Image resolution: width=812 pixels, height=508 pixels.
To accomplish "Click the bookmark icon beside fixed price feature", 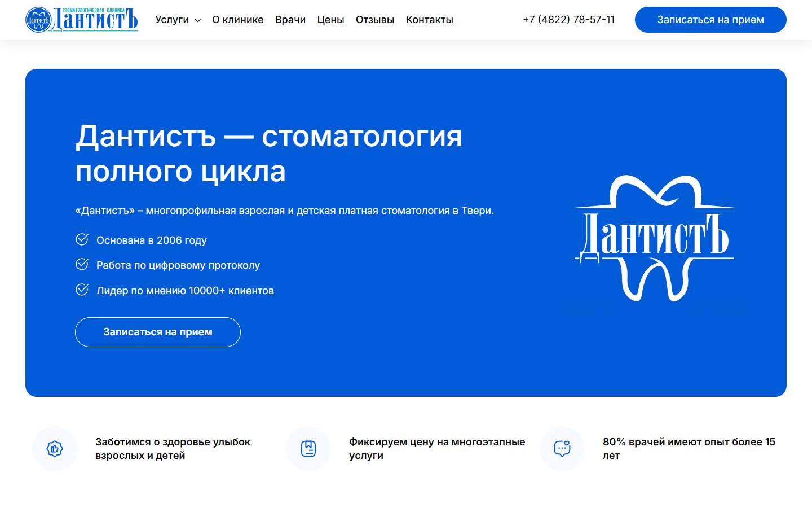I will [308, 449].
